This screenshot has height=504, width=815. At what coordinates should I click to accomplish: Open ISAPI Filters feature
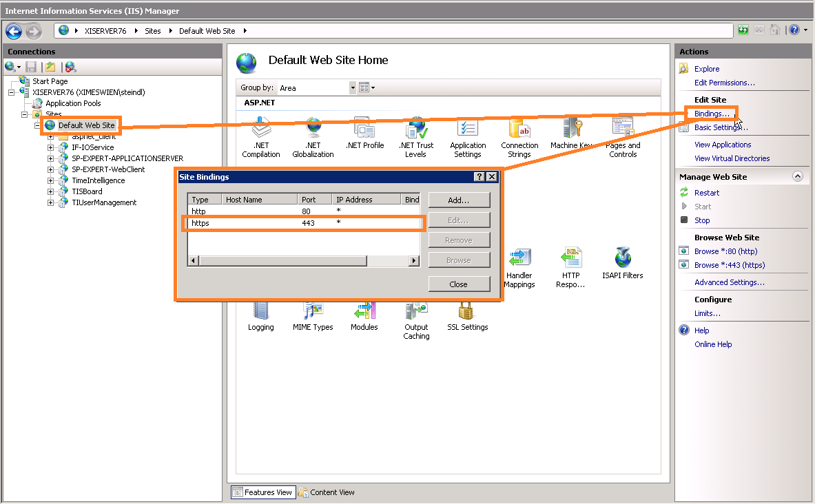[622, 264]
